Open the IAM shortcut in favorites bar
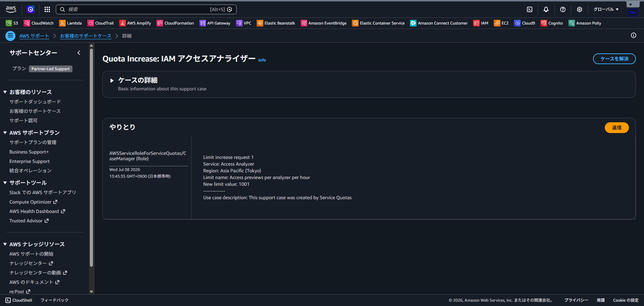The image size is (644, 306). click(x=481, y=23)
